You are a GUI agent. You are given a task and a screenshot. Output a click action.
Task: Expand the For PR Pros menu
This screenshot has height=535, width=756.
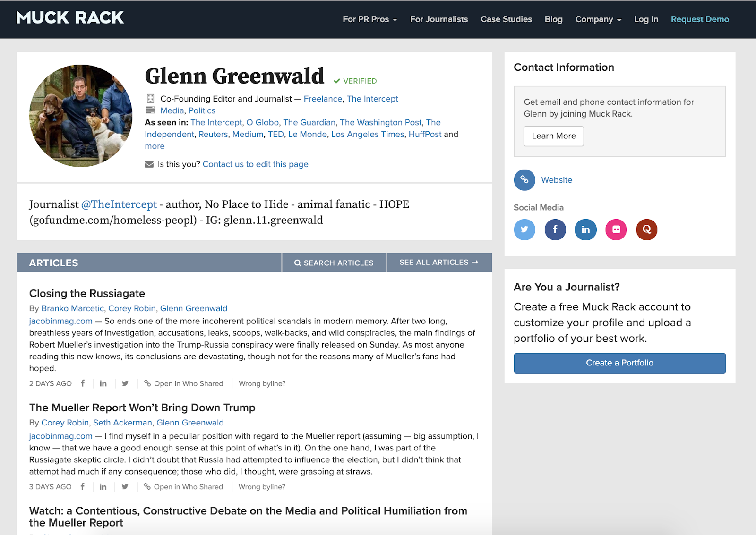pyautogui.click(x=370, y=19)
